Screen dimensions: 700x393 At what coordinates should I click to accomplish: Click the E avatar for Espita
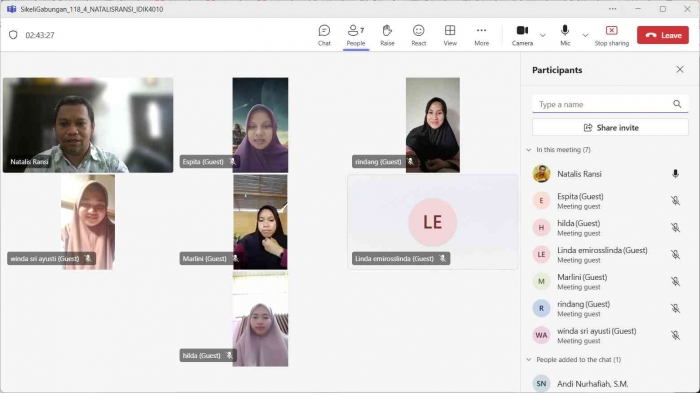pos(541,201)
